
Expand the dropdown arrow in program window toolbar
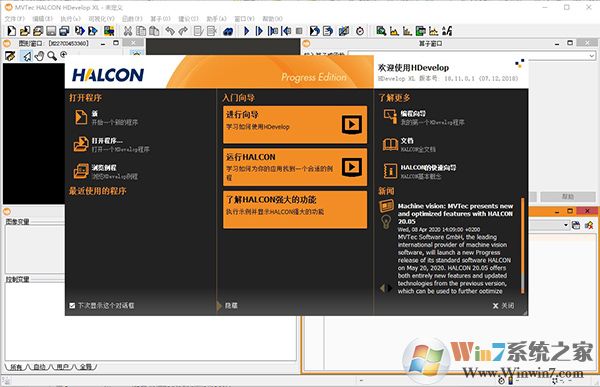coord(566,225)
